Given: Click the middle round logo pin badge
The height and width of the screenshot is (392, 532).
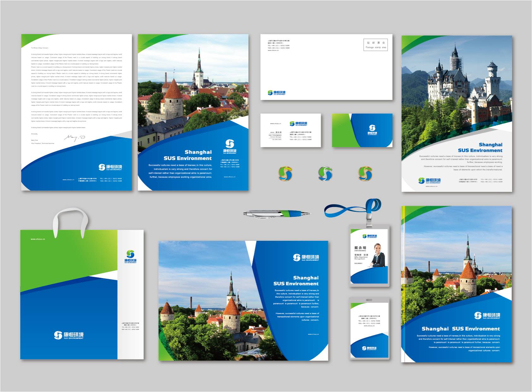Looking at the screenshot, I should (325, 174).
